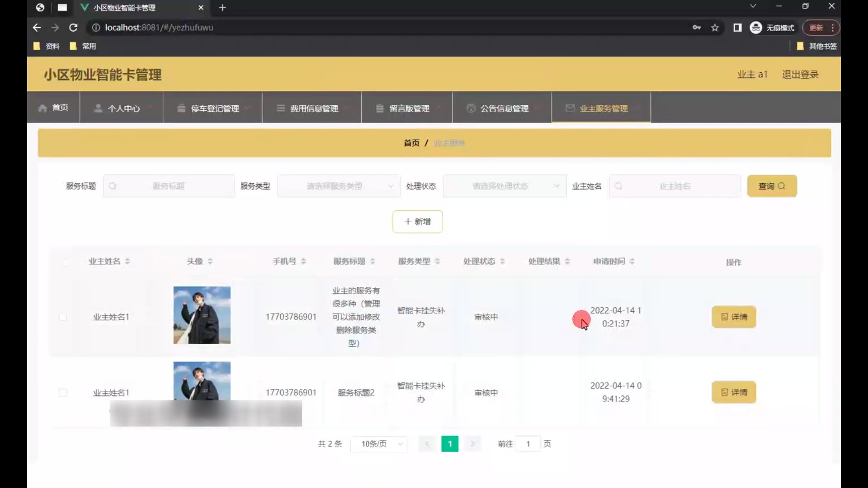Click the browser side panel icon
Screen dimensions: 868x488
tap(737, 28)
